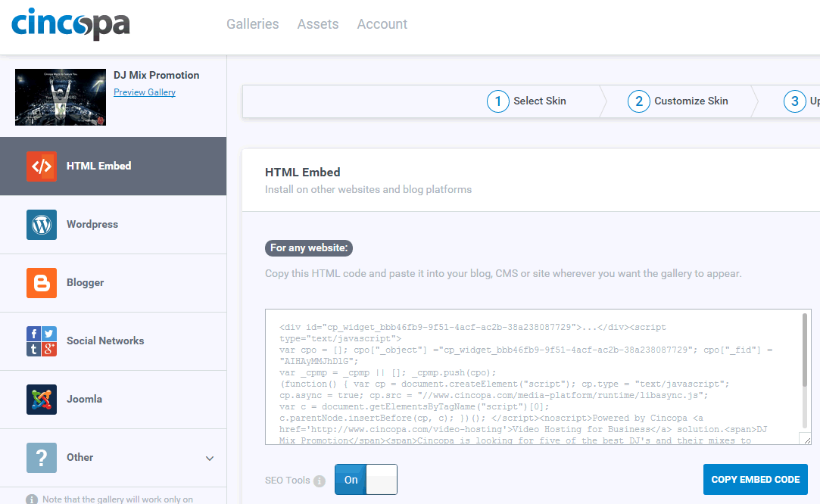Image resolution: width=820 pixels, height=504 pixels.
Task: Open the Galleries menu
Action: [x=252, y=23]
